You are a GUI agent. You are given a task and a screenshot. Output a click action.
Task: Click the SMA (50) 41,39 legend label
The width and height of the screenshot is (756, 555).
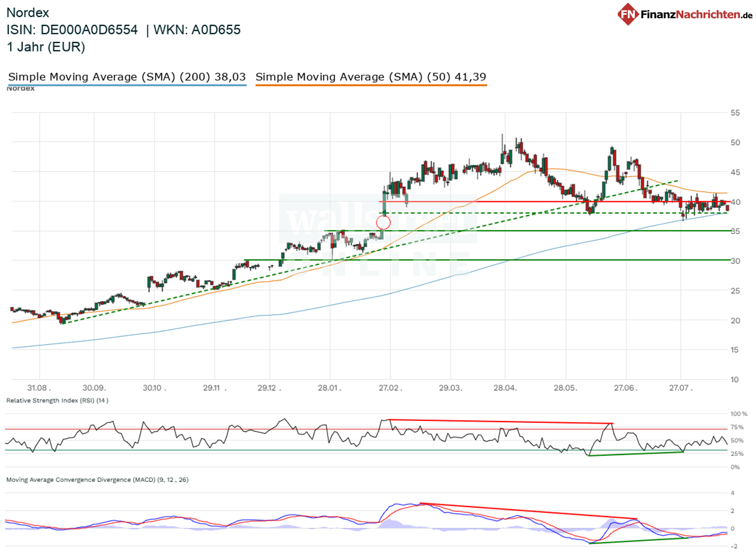pos(371,77)
